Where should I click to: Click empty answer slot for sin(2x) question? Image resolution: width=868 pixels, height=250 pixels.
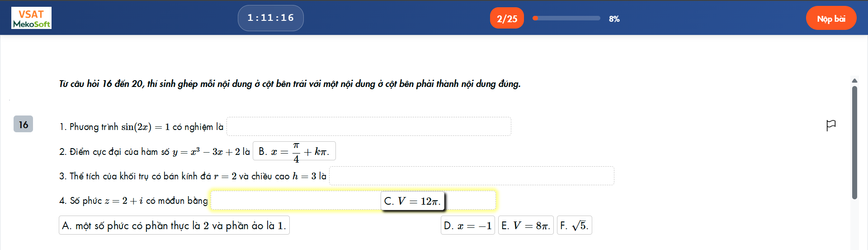(368, 126)
